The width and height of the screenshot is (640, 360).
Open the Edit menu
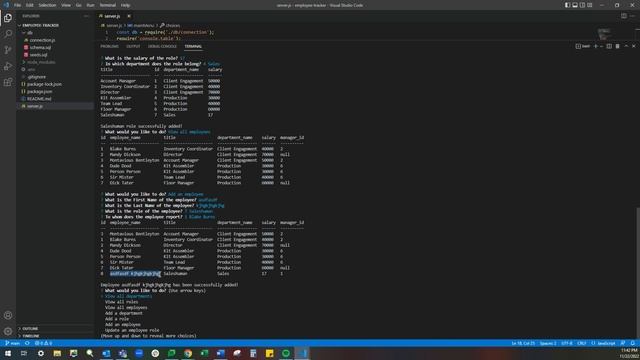pos(30,5)
